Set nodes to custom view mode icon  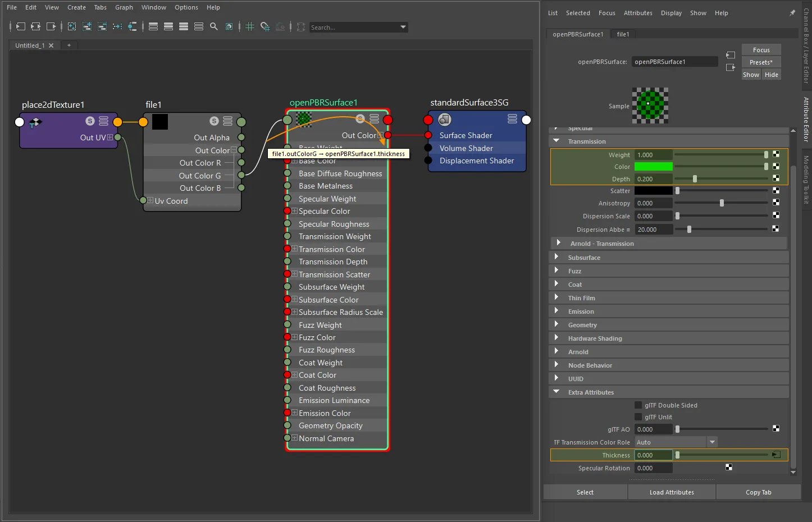pos(199,26)
